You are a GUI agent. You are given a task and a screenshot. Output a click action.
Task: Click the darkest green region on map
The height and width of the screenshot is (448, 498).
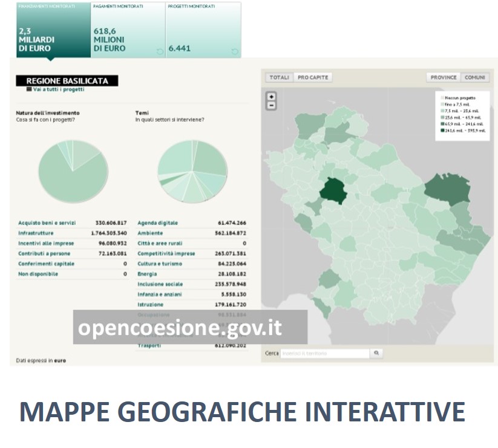330,191
